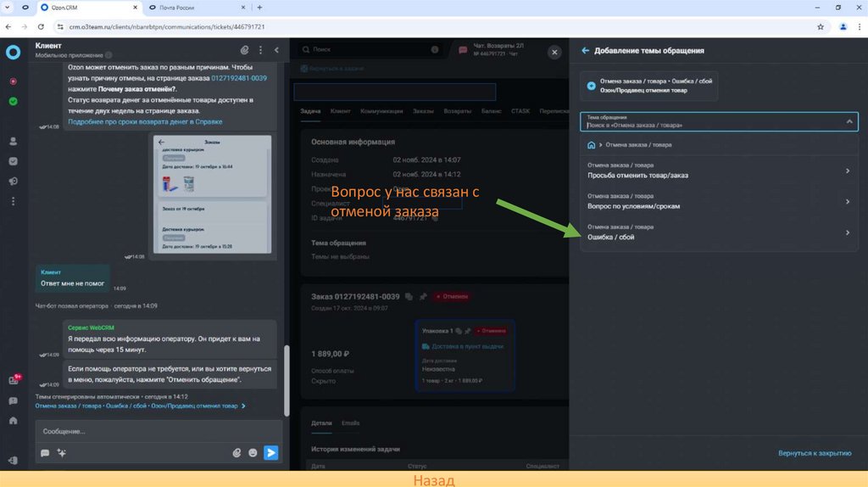Viewport: 868px width, 487px height.
Task: Open link Подробнее про сроки возврата денег в Справке
Action: [145, 121]
